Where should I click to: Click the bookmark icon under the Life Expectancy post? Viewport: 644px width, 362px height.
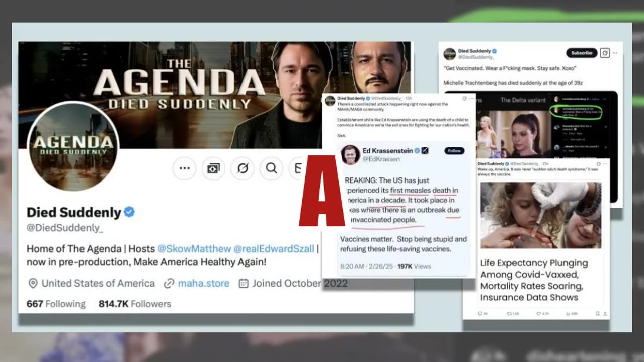point(597,314)
